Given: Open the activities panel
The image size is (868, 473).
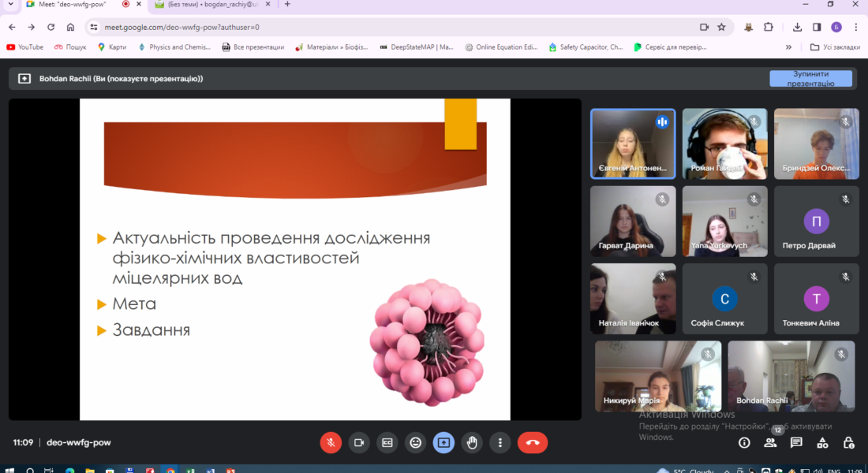Looking at the screenshot, I should tap(823, 443).
